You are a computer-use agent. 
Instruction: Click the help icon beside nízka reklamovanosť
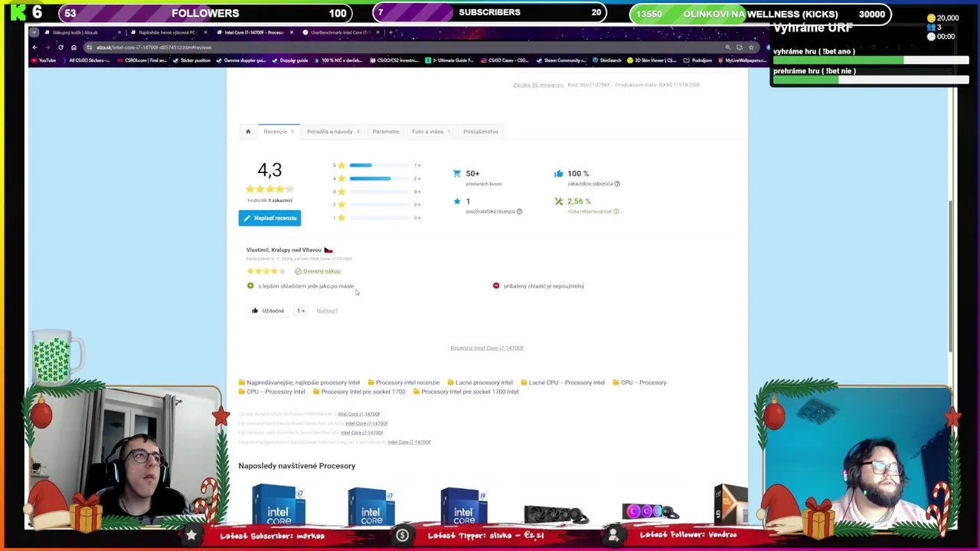click(616, 211)
